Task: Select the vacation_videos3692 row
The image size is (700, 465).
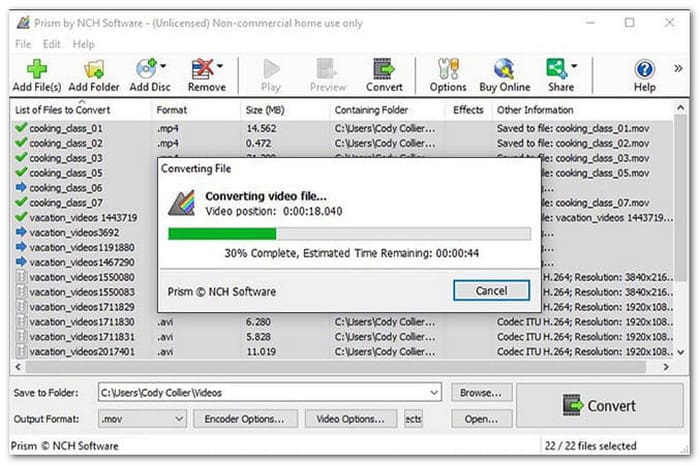Action: coord(75,232)
